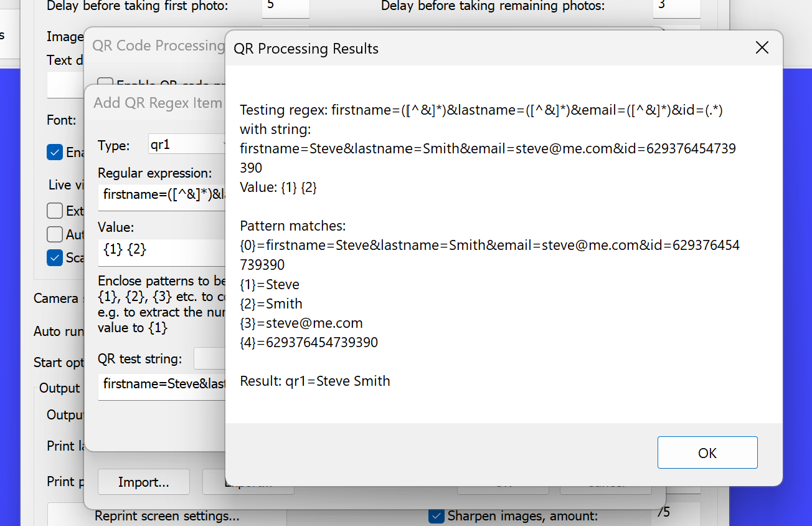Click the Add QR Regex Item title bar
Viewport: 812px width, 526px height.
[x=157, y=103]
